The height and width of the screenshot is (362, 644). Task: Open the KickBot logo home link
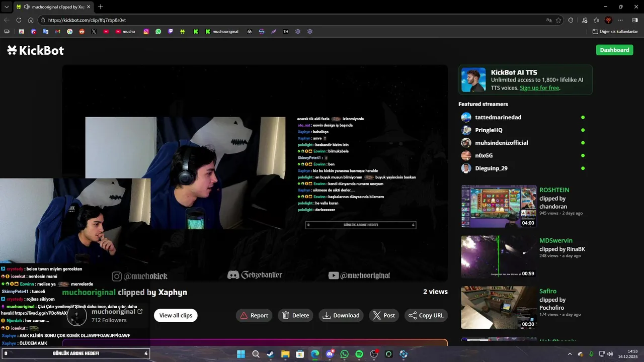pyautogui.click(x=35, y=50)
